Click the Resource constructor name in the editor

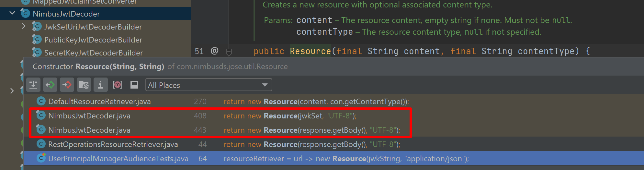310,51
